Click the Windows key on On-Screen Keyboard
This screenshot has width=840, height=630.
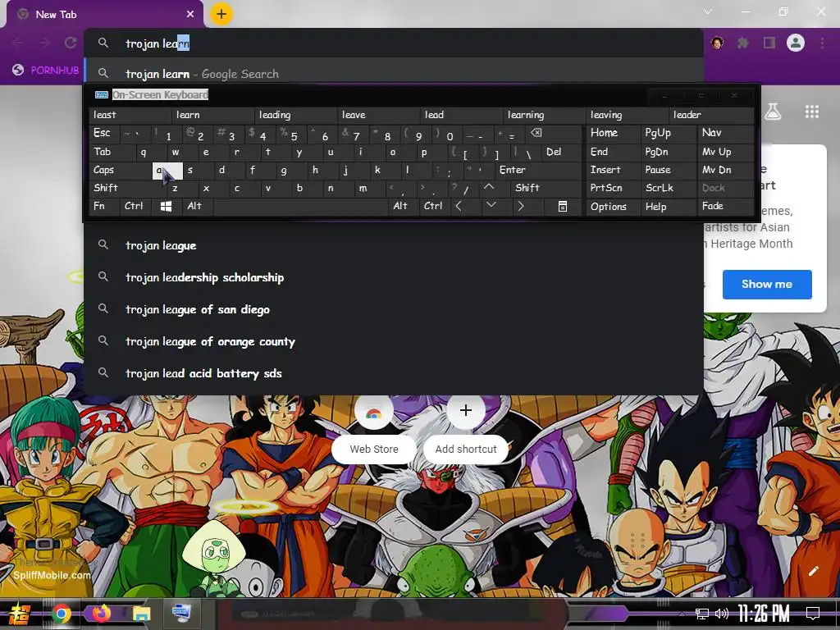click(166, 206)
